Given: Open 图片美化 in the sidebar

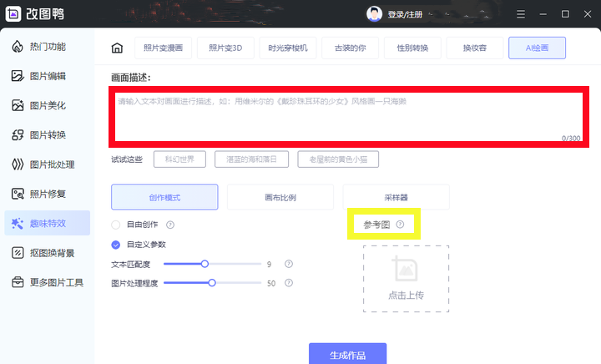Looking at the screenshot, I should 48,105.
